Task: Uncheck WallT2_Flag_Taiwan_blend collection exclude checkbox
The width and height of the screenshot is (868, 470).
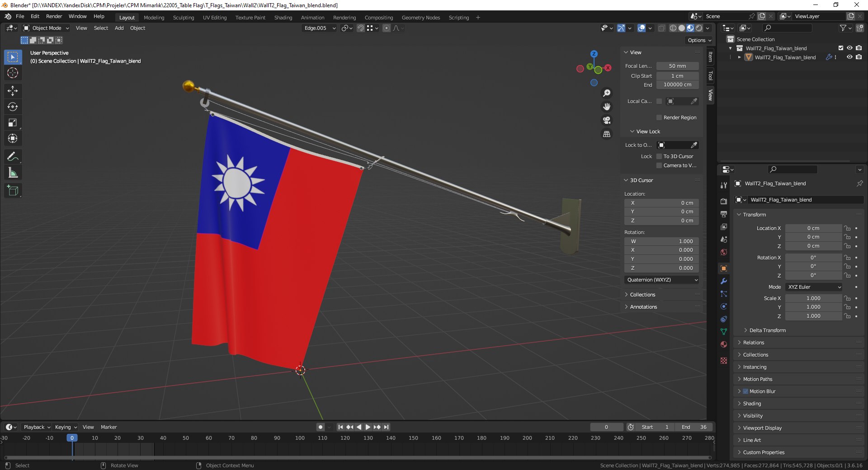Action: point(841,48)
